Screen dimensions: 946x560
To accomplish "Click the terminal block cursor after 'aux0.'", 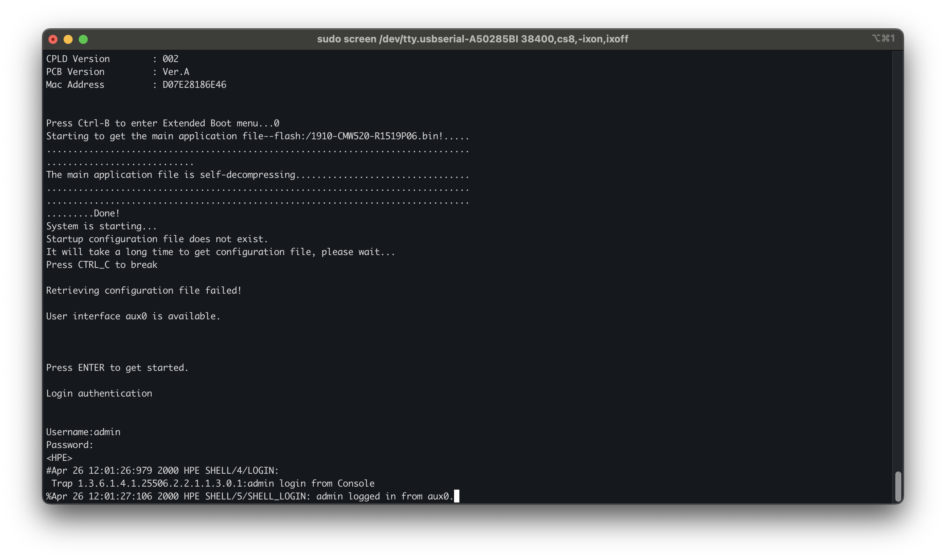I will 456,496.
